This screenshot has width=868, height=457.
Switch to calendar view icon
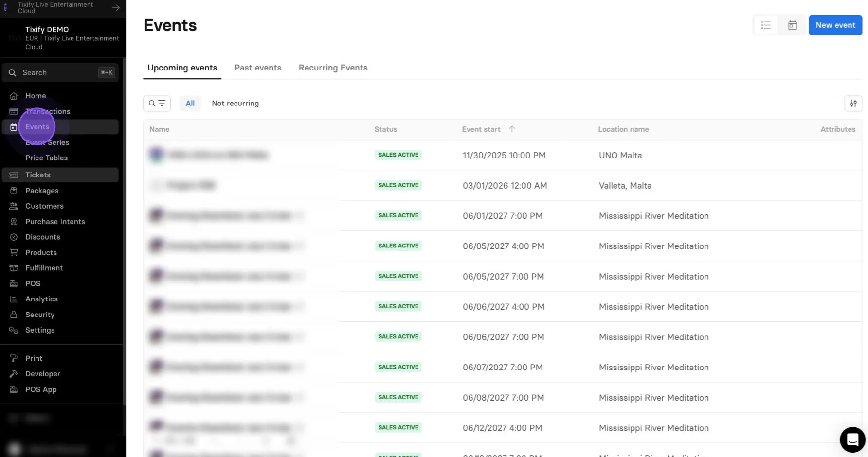[x=793, y=25]
